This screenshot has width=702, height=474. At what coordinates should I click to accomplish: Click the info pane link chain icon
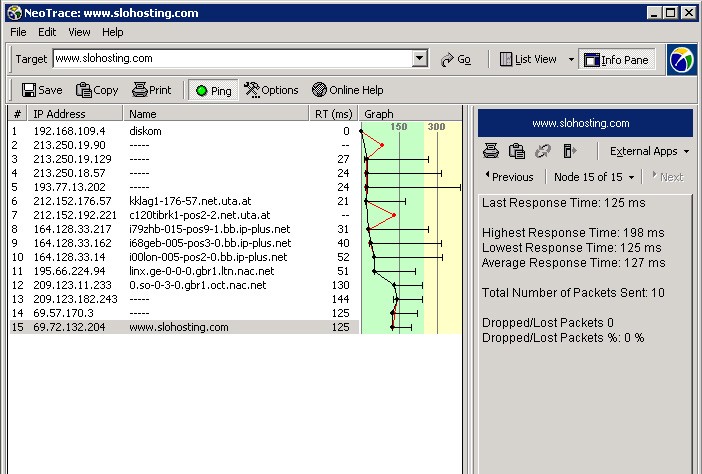point(543,151)
